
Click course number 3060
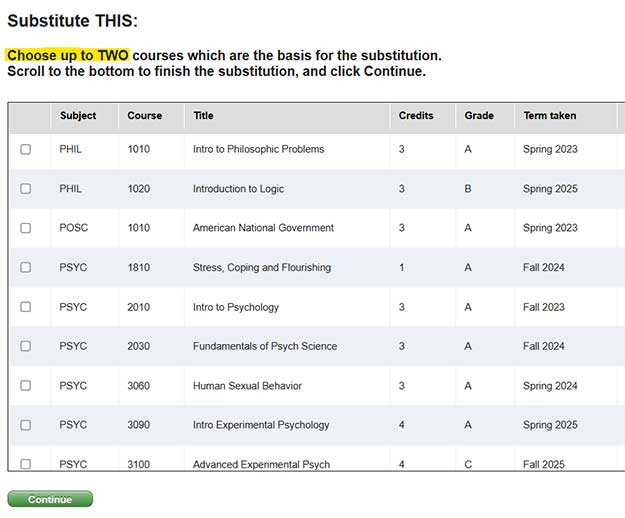[139, 386]
